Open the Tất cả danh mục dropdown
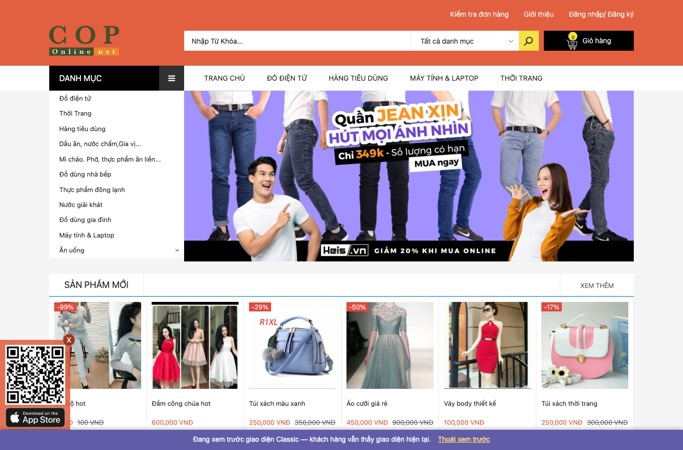Viewport: 683px width, 450px height. coord(465,41)
